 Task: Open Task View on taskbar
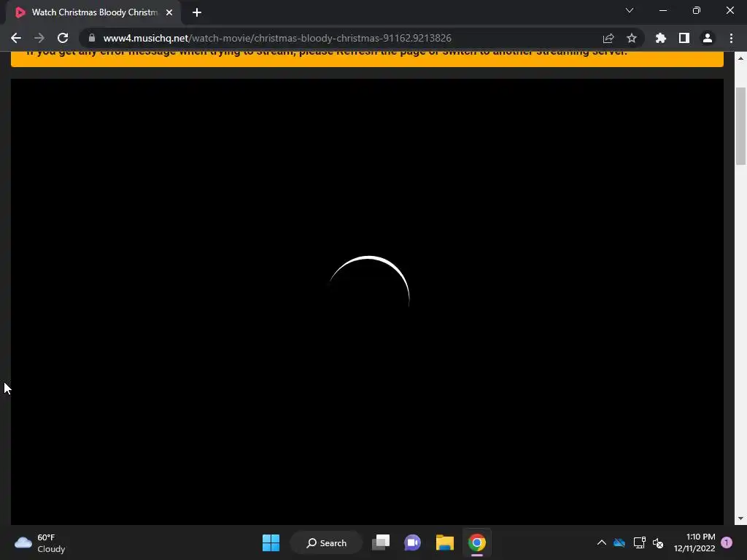click(x=381, y=542)
